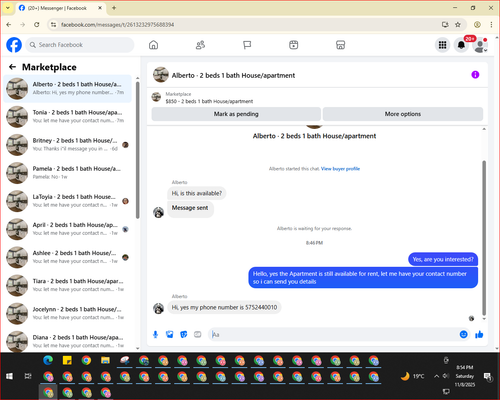The width and height of the screenshot is (500, 400).
Task: Go back one page in browser
Action: coord(9,25)
